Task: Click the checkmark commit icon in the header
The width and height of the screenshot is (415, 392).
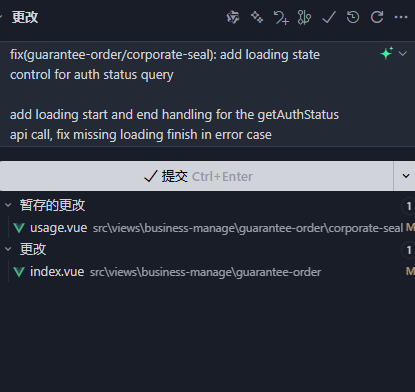Action: click(x=329, y=17)
